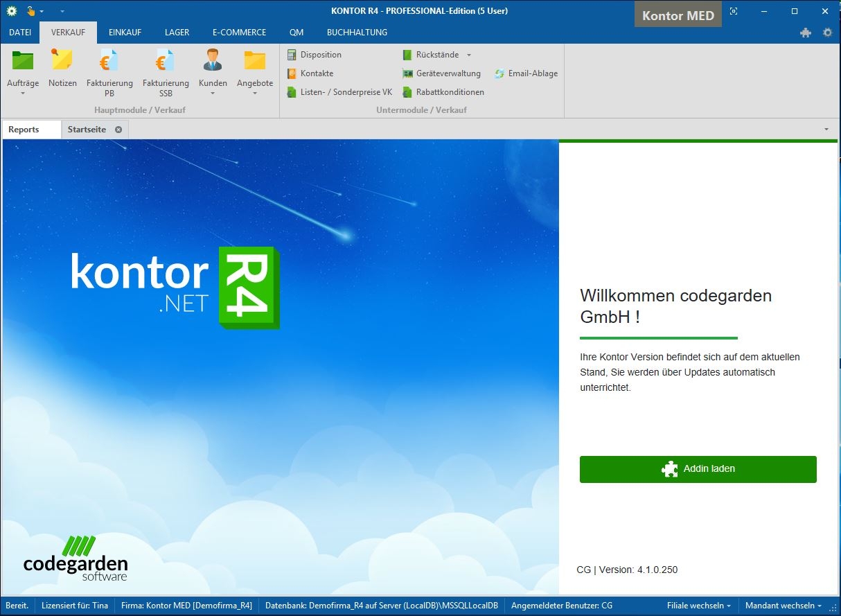Open the Rückstände submodule
841x616 pixels.
tap(431, 55)
